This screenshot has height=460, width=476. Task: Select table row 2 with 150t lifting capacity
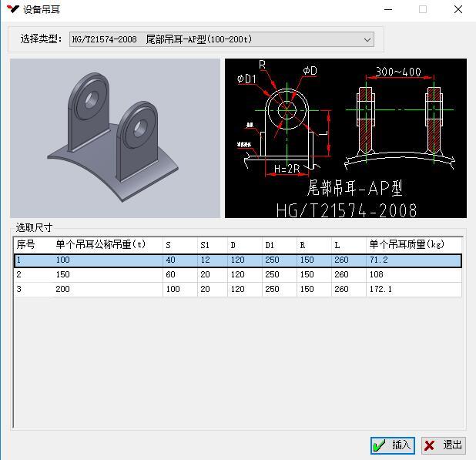pyautogui.click(x=238, y=275)
